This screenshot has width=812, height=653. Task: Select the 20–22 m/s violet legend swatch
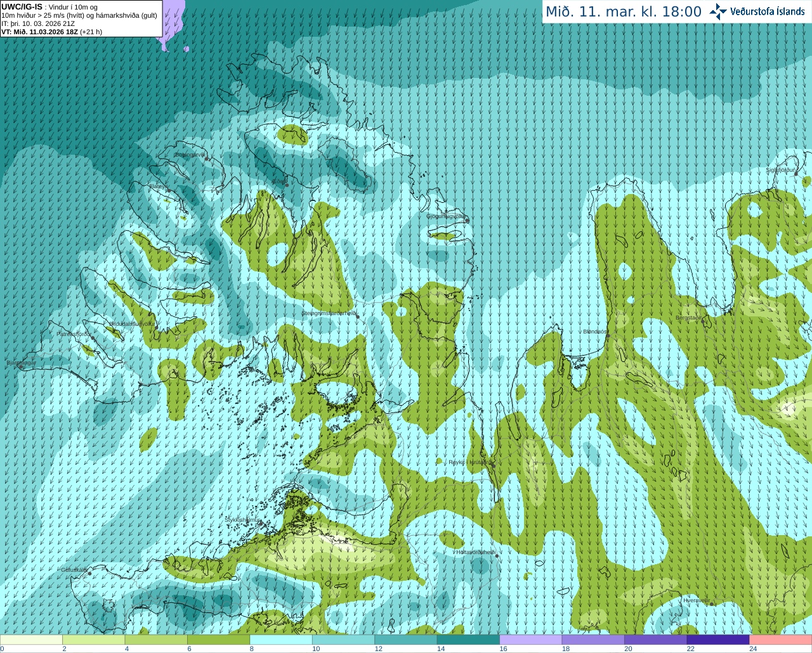(x=656, y=640)
